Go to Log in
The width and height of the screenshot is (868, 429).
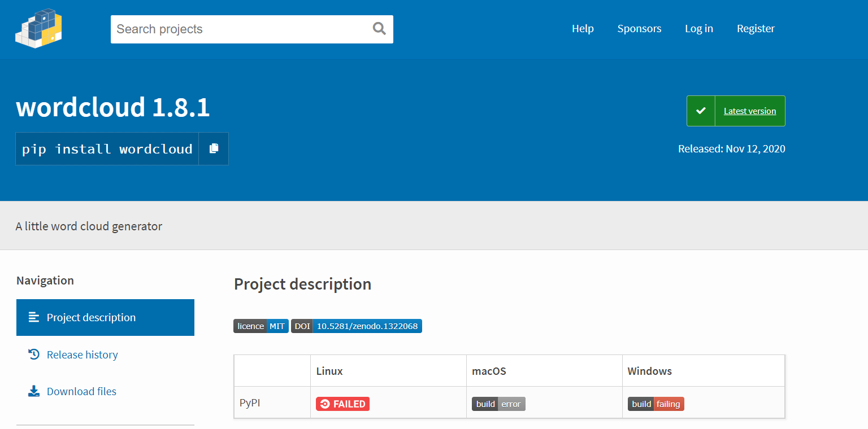[699, 29]
